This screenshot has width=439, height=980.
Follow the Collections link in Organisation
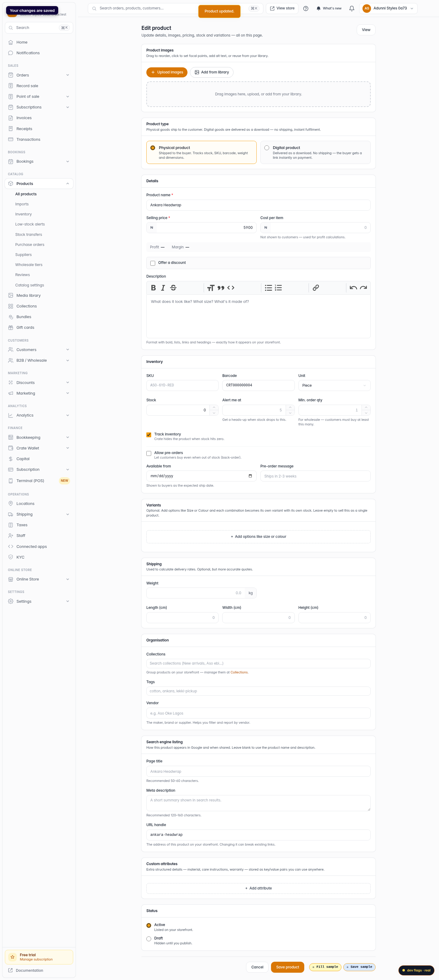click(239, 672)
